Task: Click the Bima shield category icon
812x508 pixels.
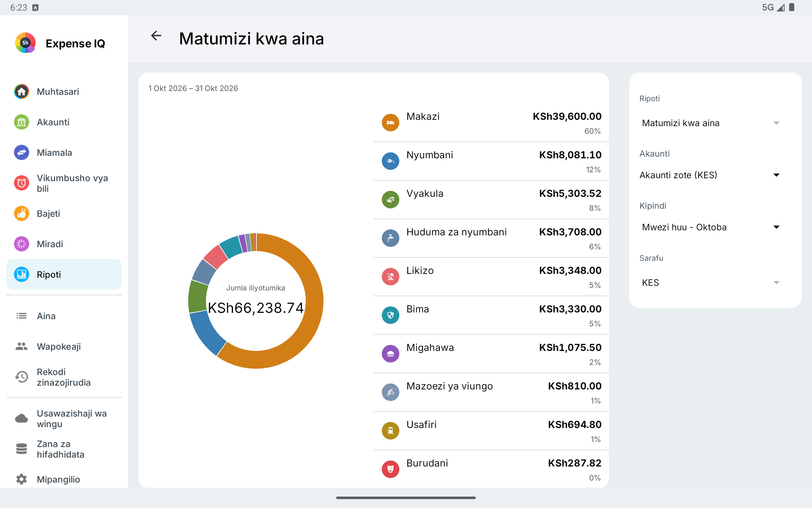Action: pyautogui.click(x=390, y=315)
